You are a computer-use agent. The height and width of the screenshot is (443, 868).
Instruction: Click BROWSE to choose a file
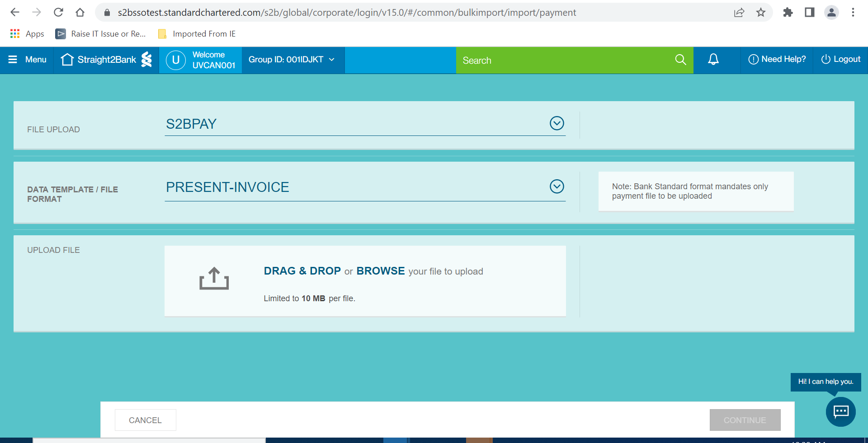[380, 271]
